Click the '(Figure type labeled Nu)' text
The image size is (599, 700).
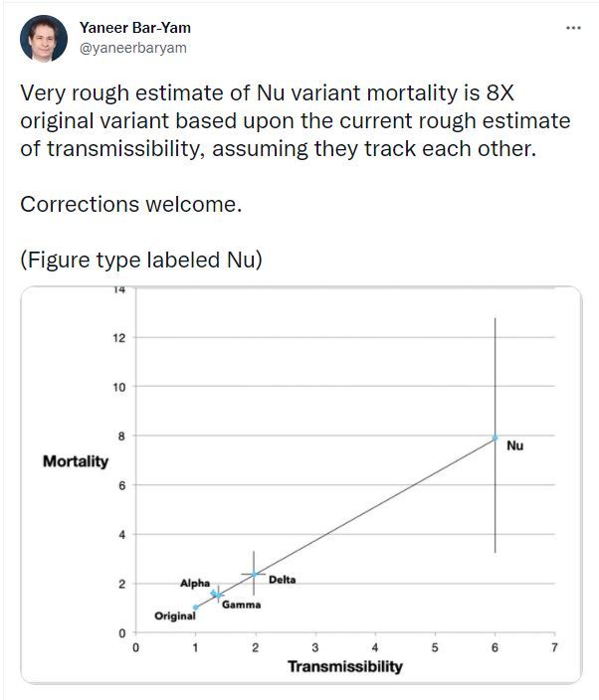(x=141, y=260)
